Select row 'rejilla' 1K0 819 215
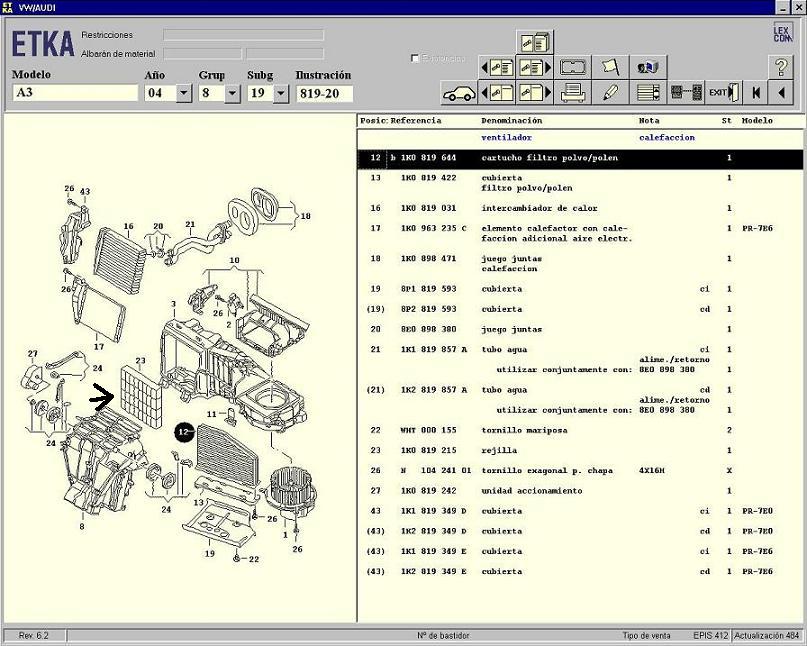Viewport: 807px width, 646px height. (580, 450)
